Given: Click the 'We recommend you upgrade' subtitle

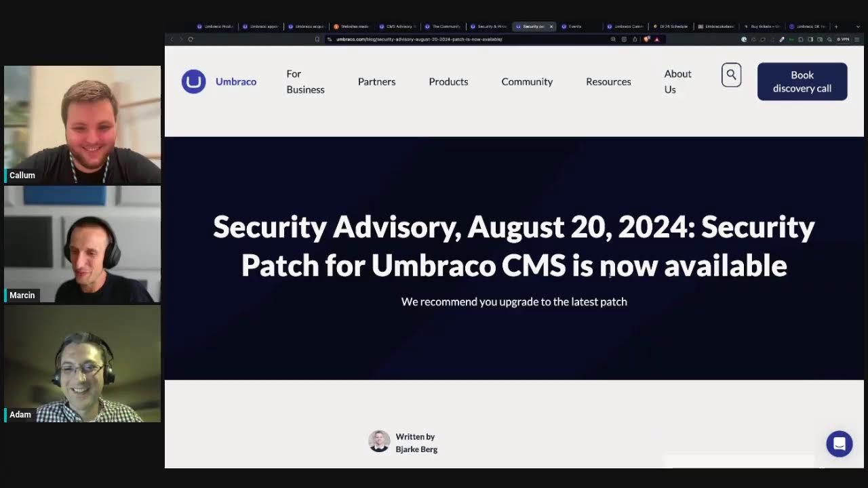Looking at the screenshot, I should [514, 302].
